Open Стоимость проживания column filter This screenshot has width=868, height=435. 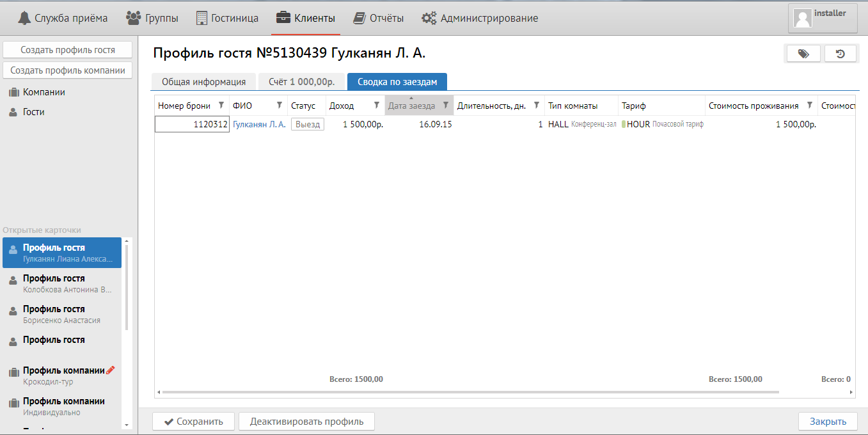810,106
